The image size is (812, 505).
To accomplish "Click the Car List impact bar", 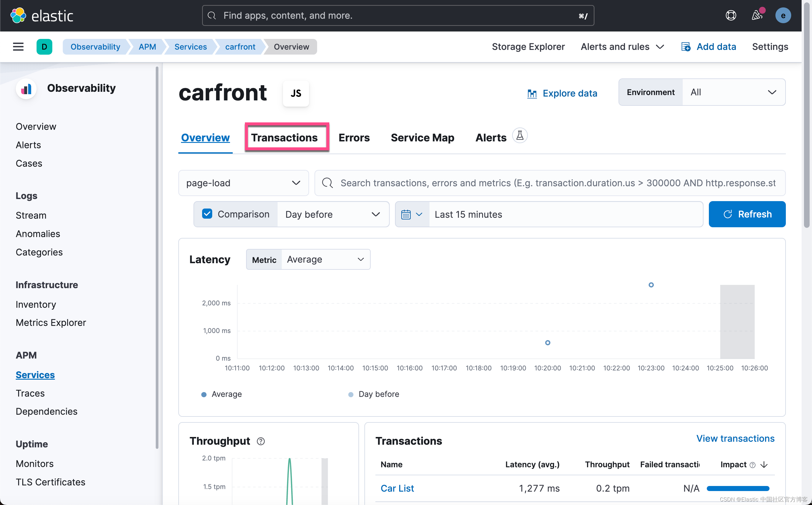I will (738, 489).
